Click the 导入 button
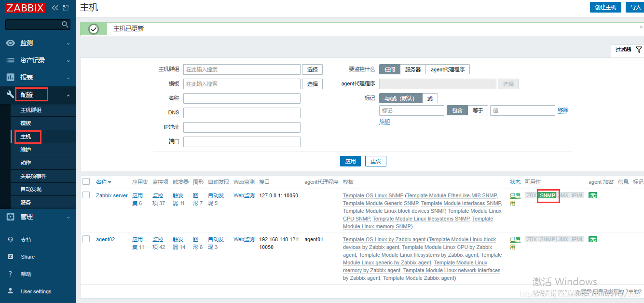The image size is (644, 303). click(x=635, y=7)
